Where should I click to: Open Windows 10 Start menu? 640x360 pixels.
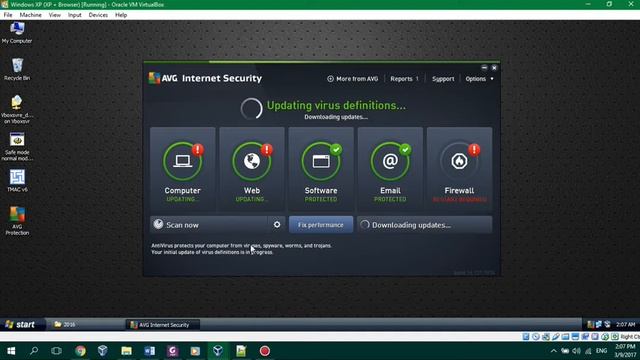(x=11, y=351)
